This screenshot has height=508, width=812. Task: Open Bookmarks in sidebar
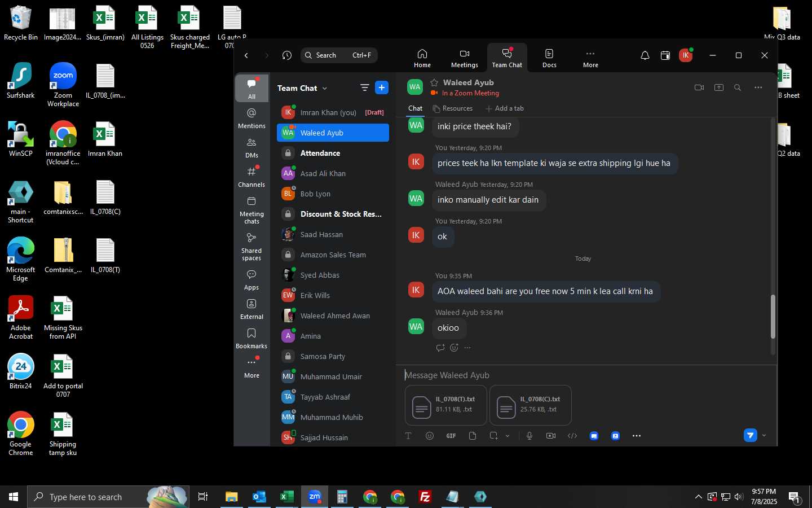click(251, 339)
